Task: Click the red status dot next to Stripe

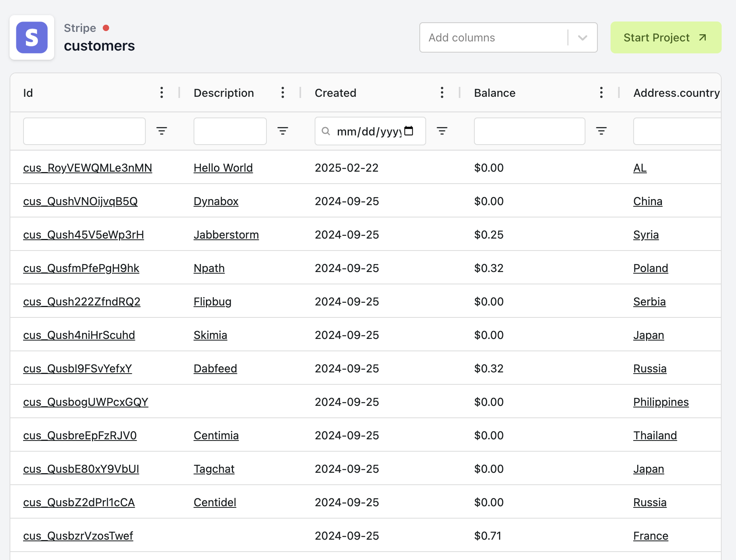Action: 106,28
